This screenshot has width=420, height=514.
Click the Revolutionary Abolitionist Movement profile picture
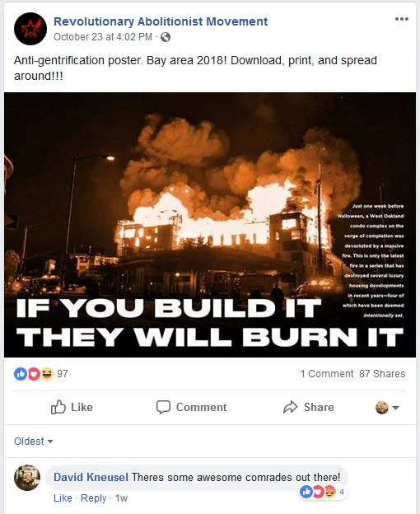point(30,29)
